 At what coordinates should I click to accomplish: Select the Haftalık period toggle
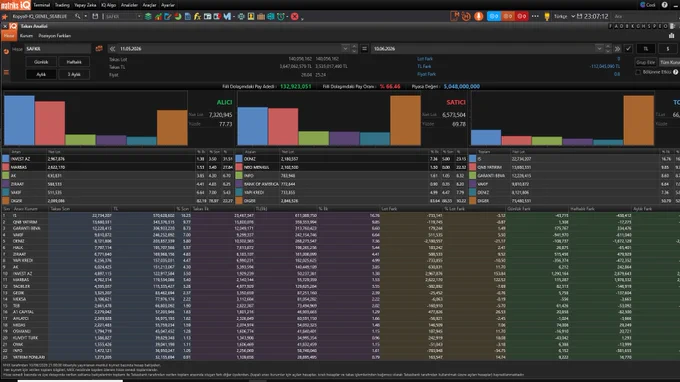pyautogui.click(x=74, y=62)
